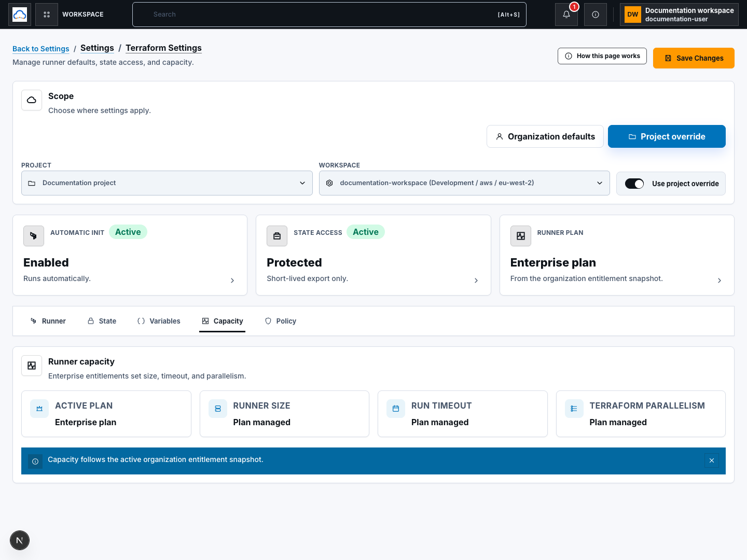
Task: Open the Project dropdown
Action: tap(167, 183)
